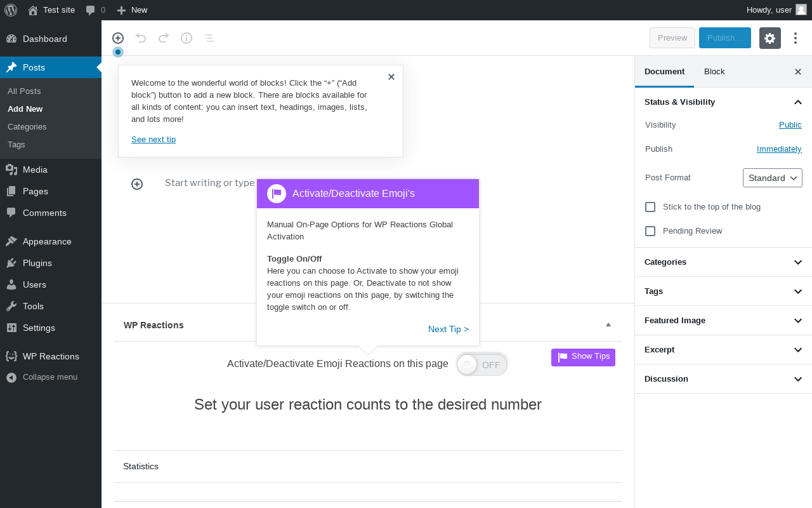Expand the Categories panel

click(x=723, y=262)
